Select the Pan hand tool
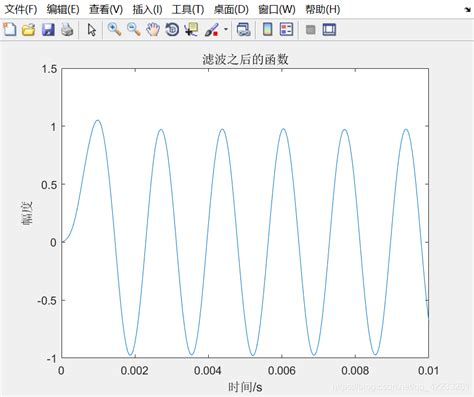This screenshot has width=474, height=397. click(153, 30)
